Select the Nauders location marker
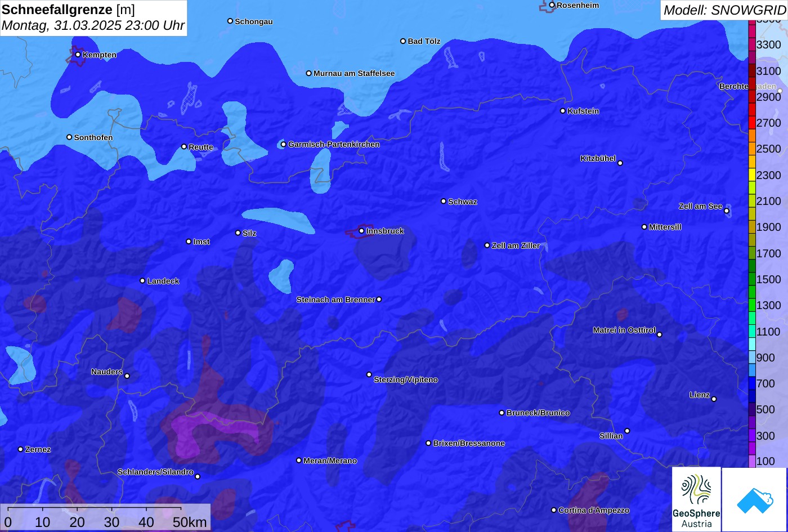Viewport: 788px width, 532px height. (127, 376)
